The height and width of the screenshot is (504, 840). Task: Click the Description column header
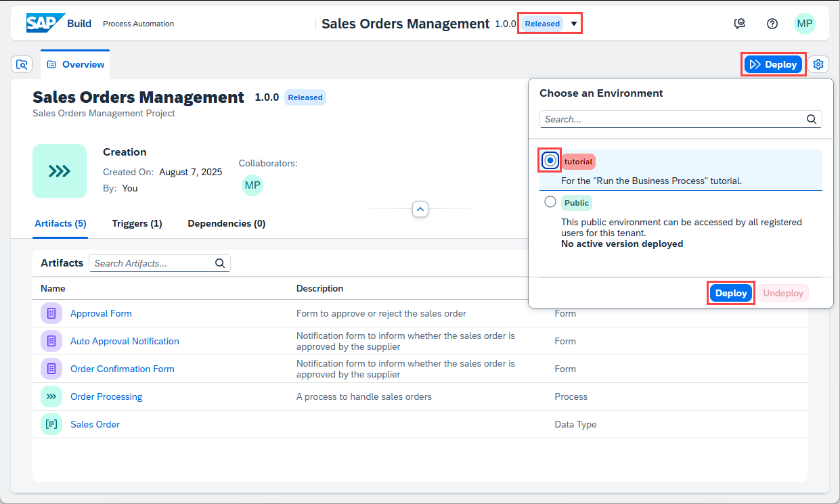[x=319, y=288]
